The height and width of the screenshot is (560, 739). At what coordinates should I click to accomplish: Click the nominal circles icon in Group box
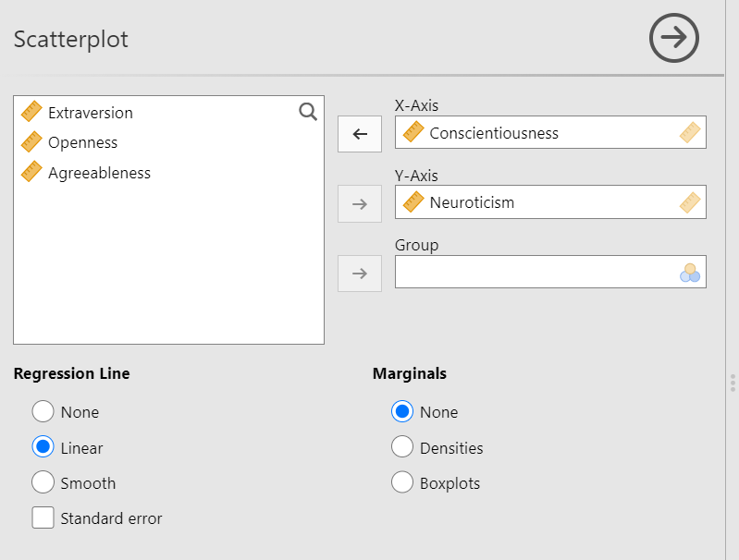pos(690,273)
